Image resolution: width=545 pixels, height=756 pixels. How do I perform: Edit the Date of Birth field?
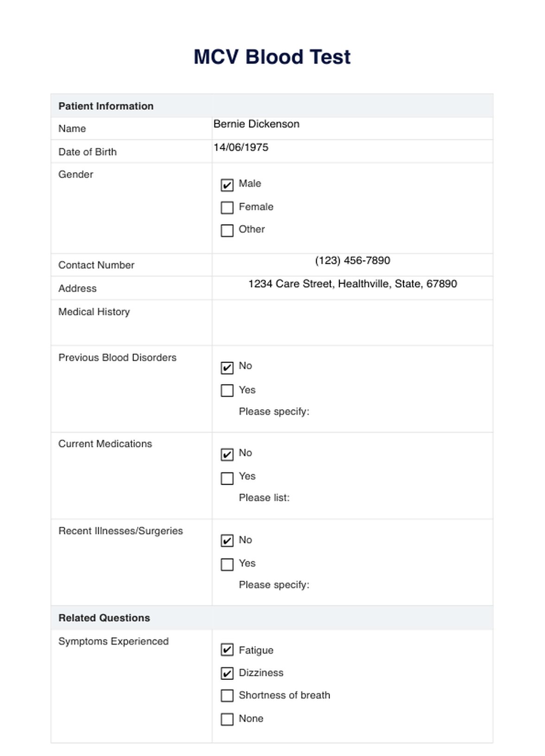241,147
